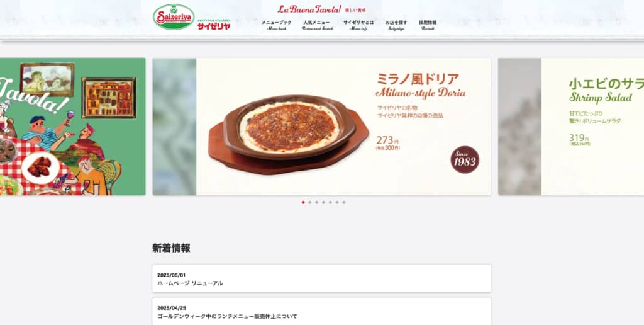Click the red サイゼリヤ katakana wordmark

tap(214, 26)
